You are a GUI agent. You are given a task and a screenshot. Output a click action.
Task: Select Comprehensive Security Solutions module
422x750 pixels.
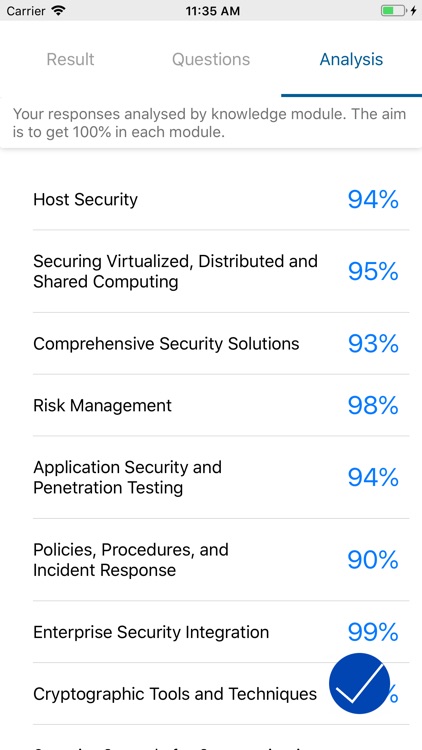211,343
